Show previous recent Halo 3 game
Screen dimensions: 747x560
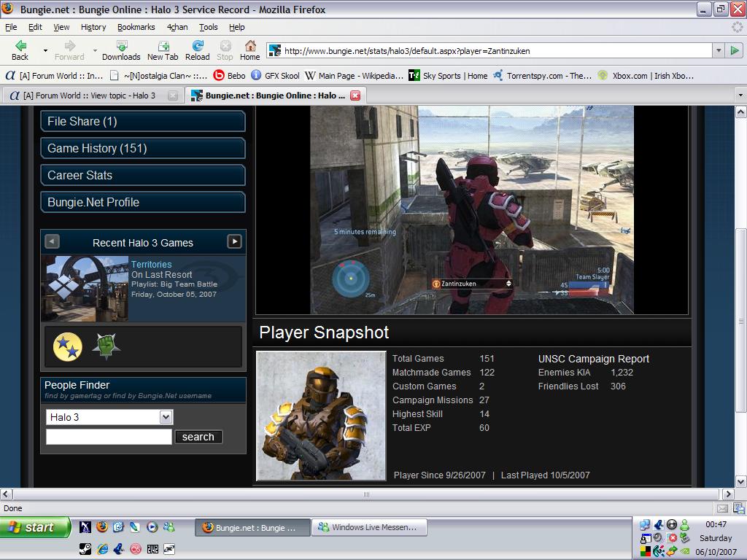click(x=52, y=242)
